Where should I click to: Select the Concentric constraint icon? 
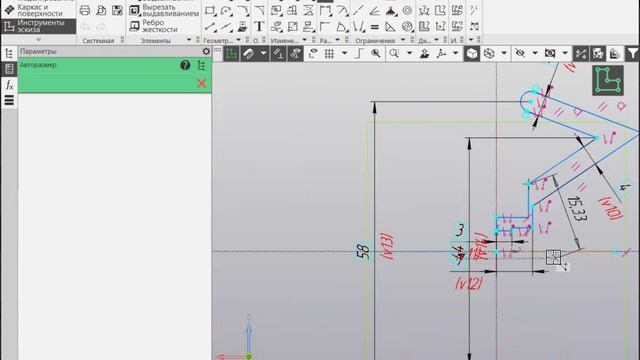tap(407, 11)
